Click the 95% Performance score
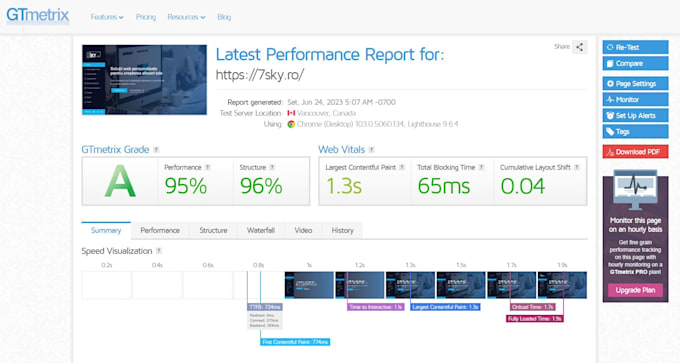This screenshot has height=363, width=680. point(186,186)
